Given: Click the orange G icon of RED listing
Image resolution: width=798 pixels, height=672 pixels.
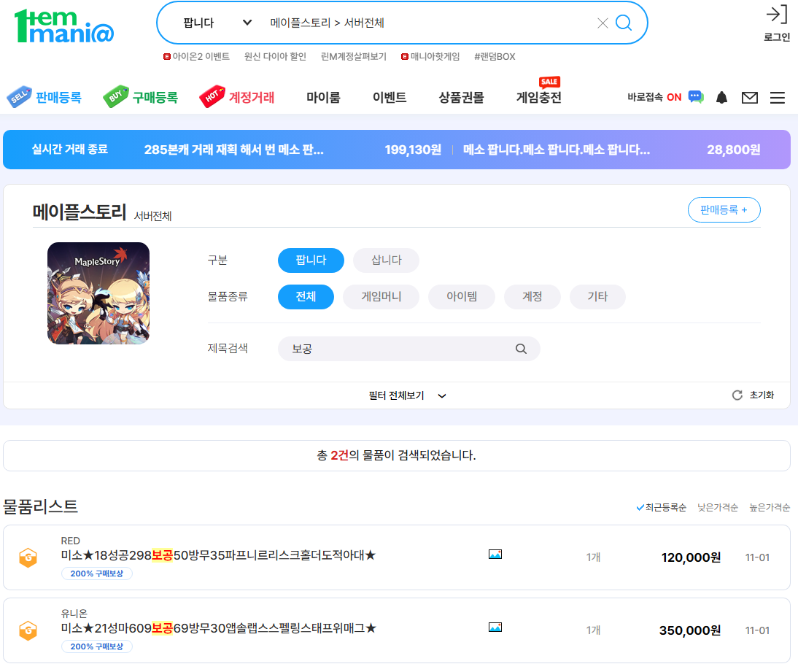Looking at the screenshot, I should tap(28, 557).
